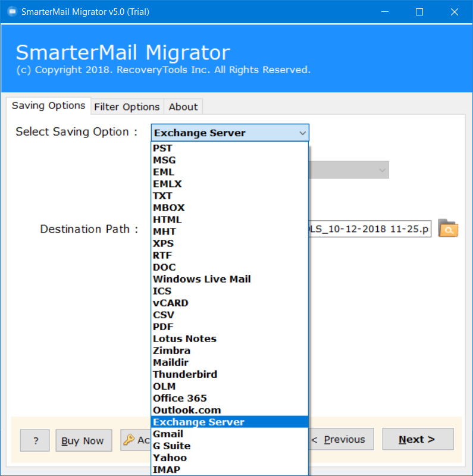
Task: Select the Lotus Notes list entry
Action: tap(184, 339)
